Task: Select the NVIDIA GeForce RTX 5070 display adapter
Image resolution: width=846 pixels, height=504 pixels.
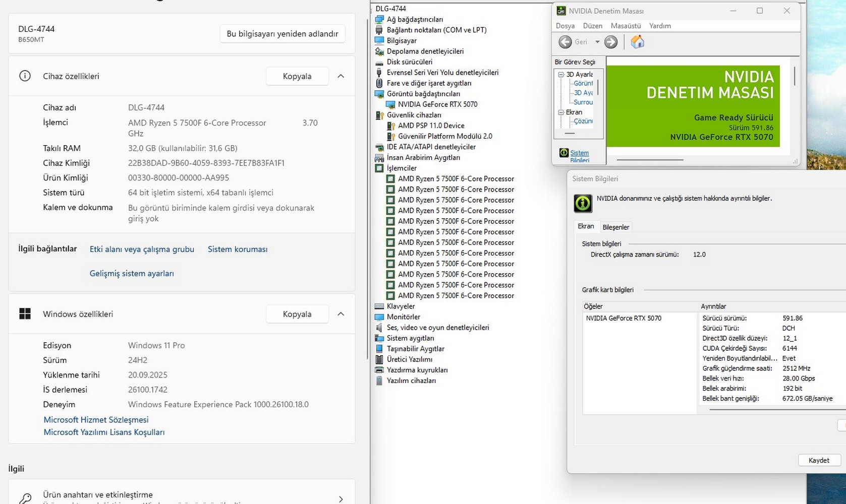Action: [x=437, y=104]
